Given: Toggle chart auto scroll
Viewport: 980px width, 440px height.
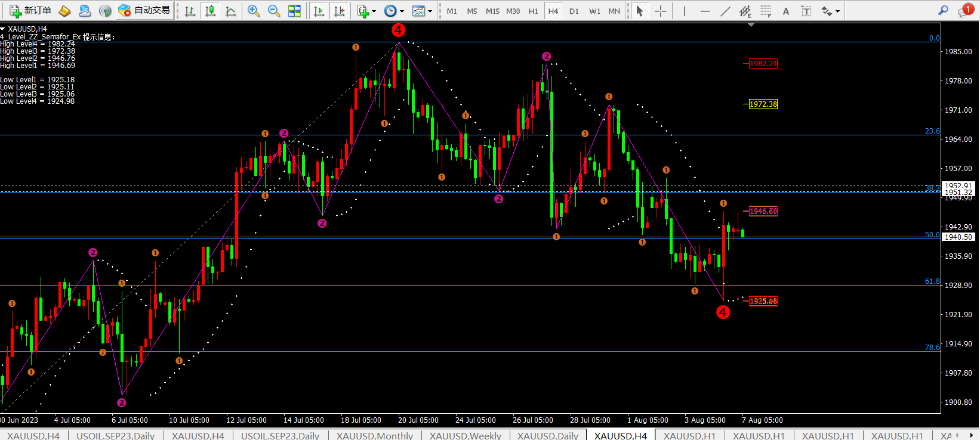Looking at the screenshot, I should pyautogui.click(x=319, y=11).
